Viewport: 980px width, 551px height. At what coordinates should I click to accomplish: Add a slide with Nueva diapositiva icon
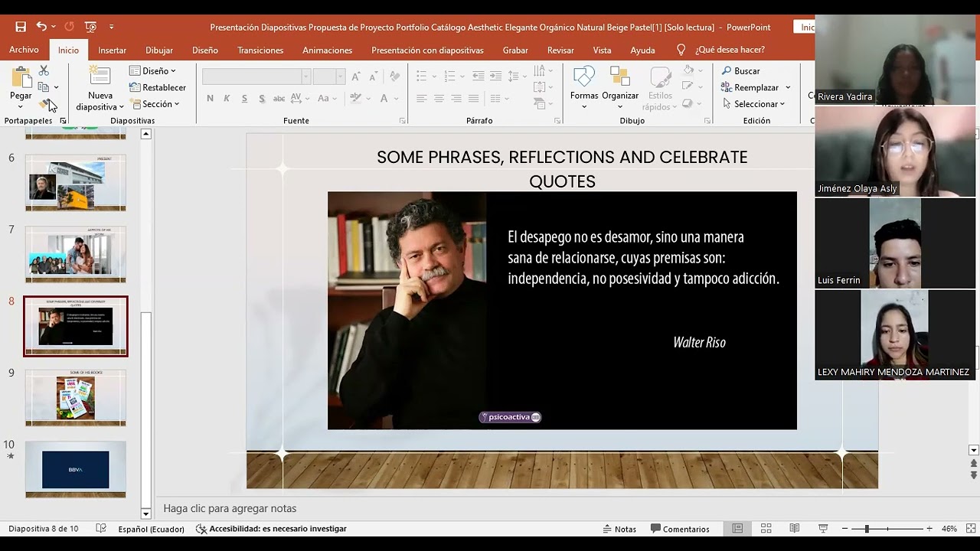pyautogui.click(x=100, y=77)
